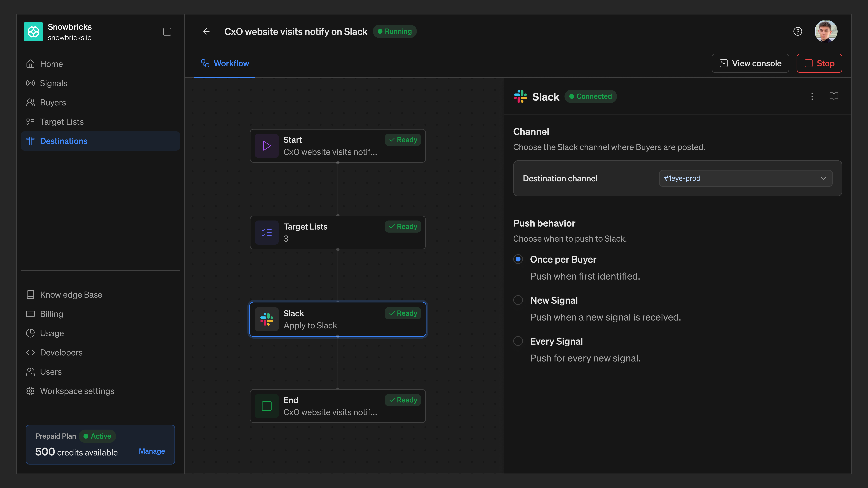Open the Destination channel dropdown
Screen dimensions: 868x488
[x=745, y=178]
